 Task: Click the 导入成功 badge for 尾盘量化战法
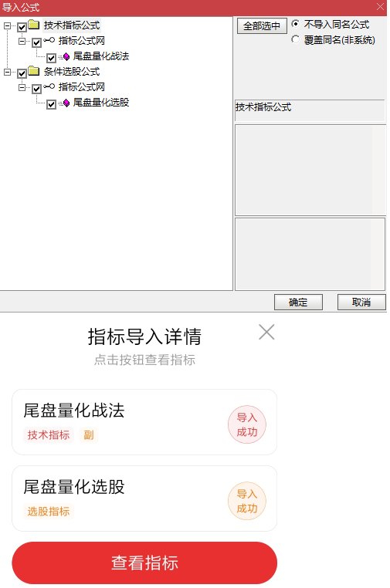[247, 424]
